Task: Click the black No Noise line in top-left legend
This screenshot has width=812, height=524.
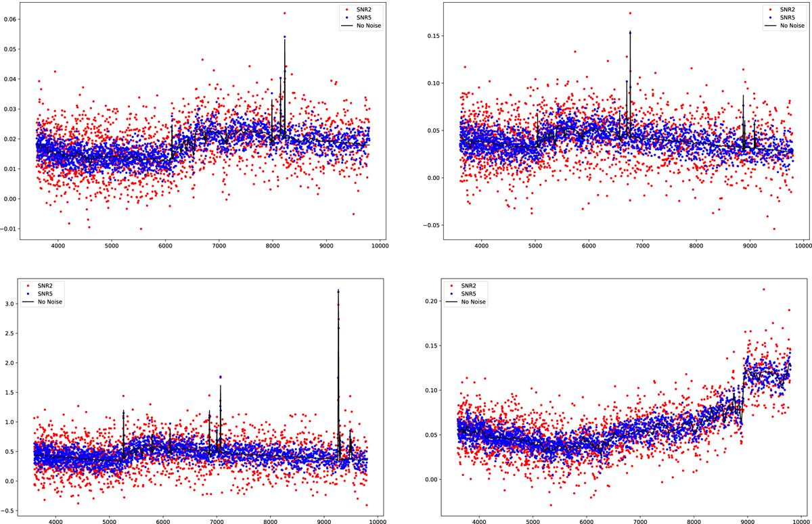Action: click(x=347, y=26)
